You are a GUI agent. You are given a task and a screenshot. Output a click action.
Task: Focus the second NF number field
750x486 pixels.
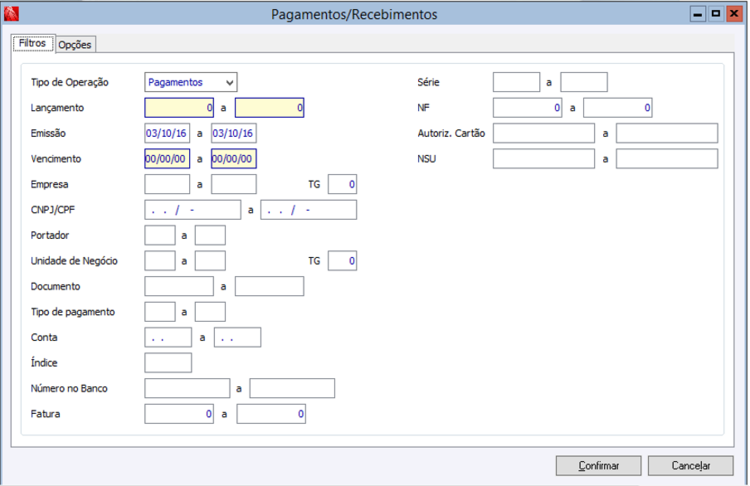pos(618,108)
